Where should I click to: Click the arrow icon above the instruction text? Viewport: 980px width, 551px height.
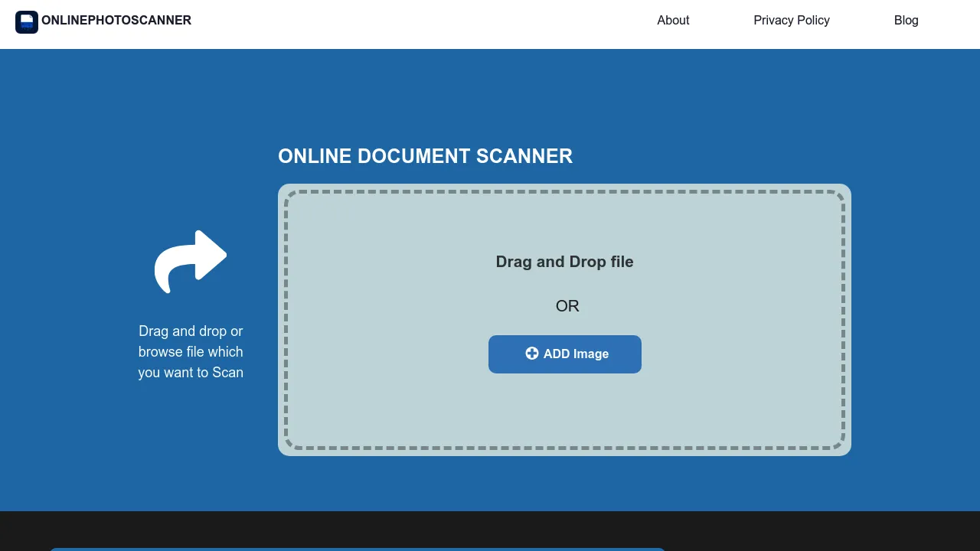click(190, 260)
